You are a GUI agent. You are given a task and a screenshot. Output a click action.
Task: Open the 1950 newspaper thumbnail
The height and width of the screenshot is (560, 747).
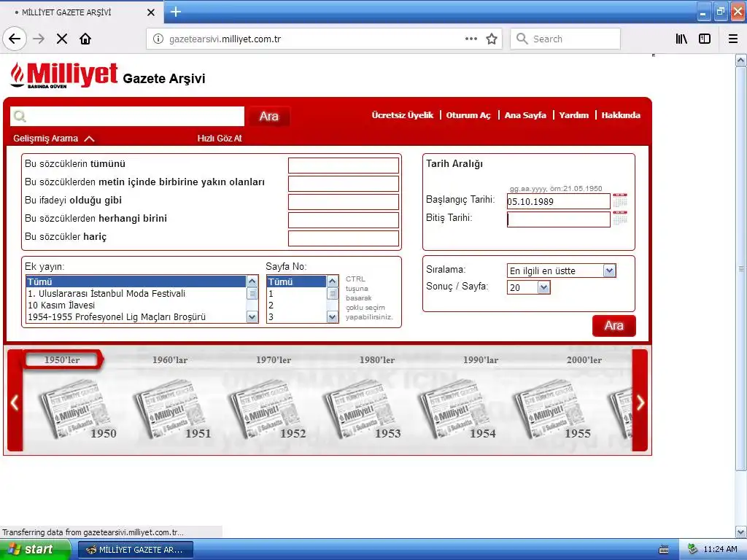(x=77, y=410)
